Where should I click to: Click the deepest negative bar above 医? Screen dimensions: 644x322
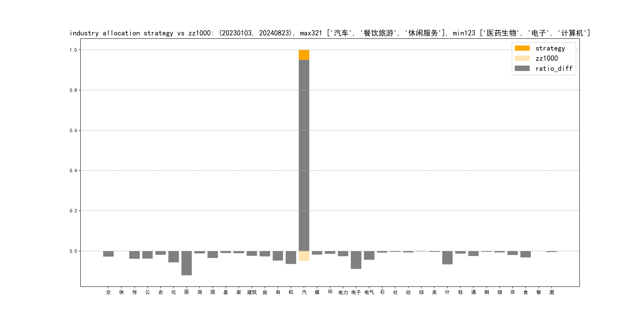(x=186, y=263)
